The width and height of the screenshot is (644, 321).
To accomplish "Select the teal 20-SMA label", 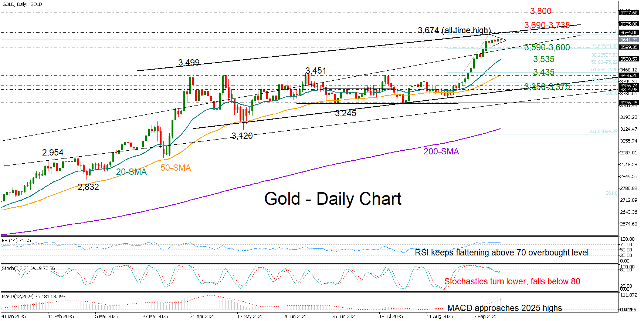I will (x=131, y=172).
